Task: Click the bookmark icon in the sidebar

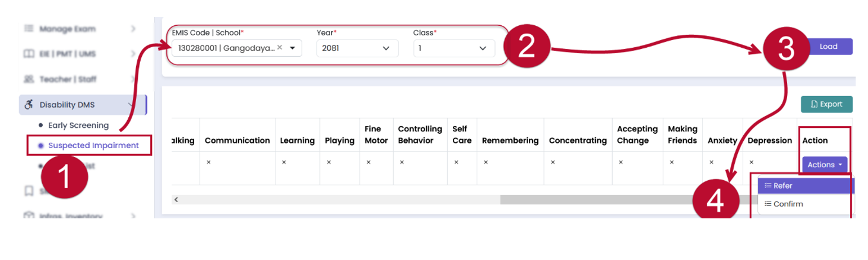Action: click(x=29, y=191)
